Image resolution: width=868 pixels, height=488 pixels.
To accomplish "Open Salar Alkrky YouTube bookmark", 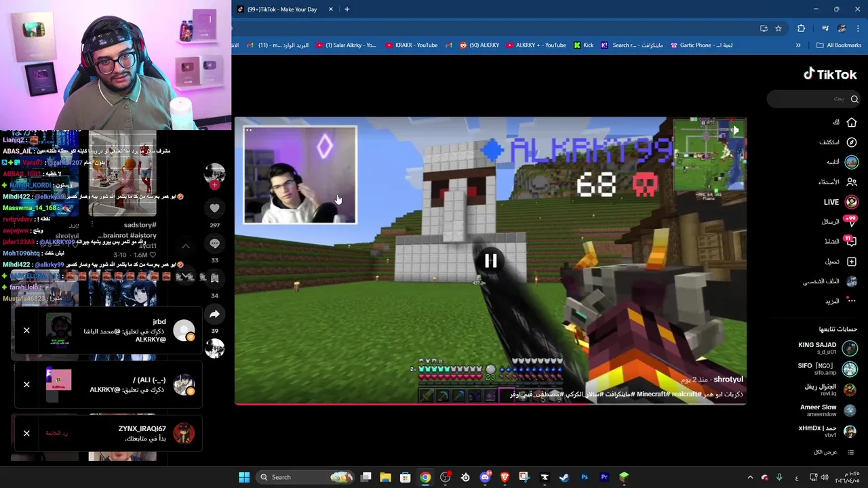I will (346, 45).
